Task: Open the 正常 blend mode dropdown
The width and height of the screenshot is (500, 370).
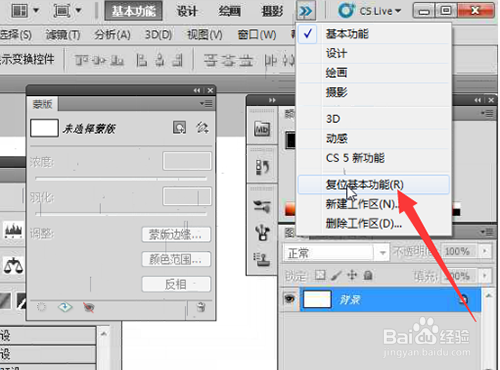Action: (x=336, y=253)
